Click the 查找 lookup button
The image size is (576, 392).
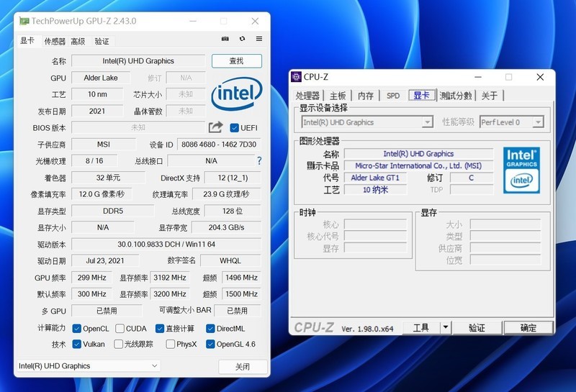237,61
